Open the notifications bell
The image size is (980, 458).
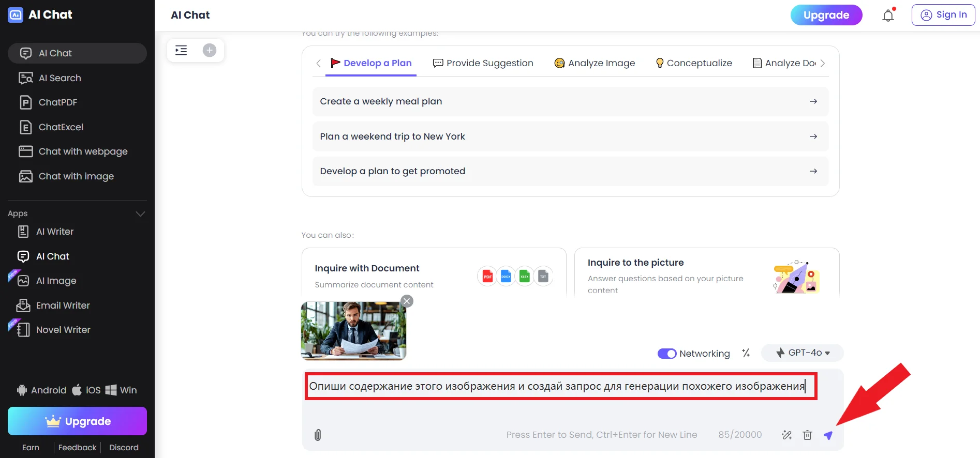point(888,16)
